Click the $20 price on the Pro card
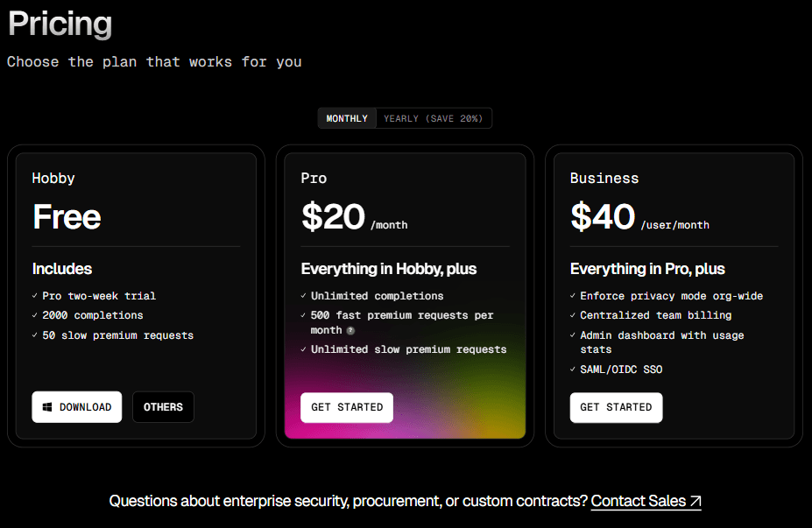Image resolution: width=812 pixels, height=528 pixels. point(333,217)
